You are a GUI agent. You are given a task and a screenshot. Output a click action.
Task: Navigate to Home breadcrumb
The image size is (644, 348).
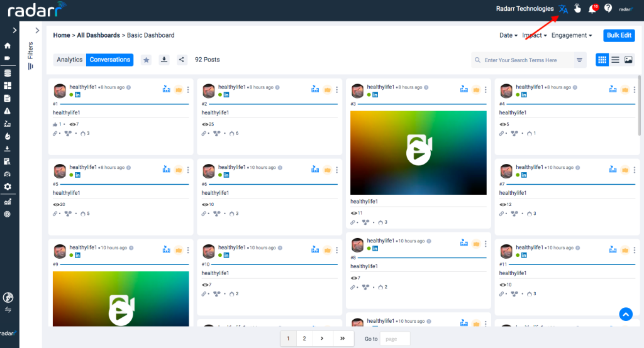click(62, 35)
